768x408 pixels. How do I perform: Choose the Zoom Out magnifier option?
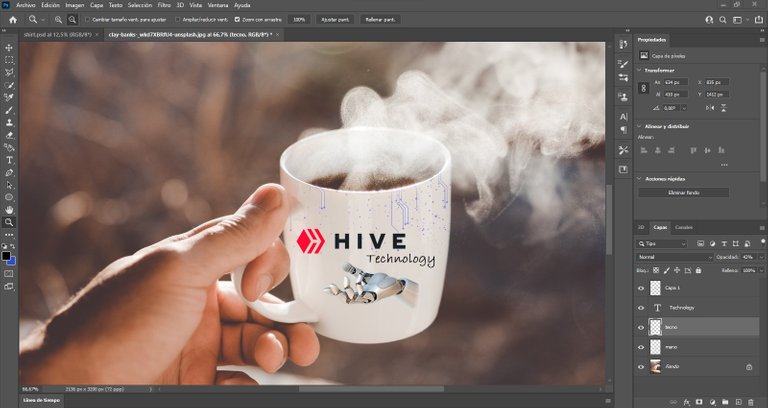pos(72,20)
